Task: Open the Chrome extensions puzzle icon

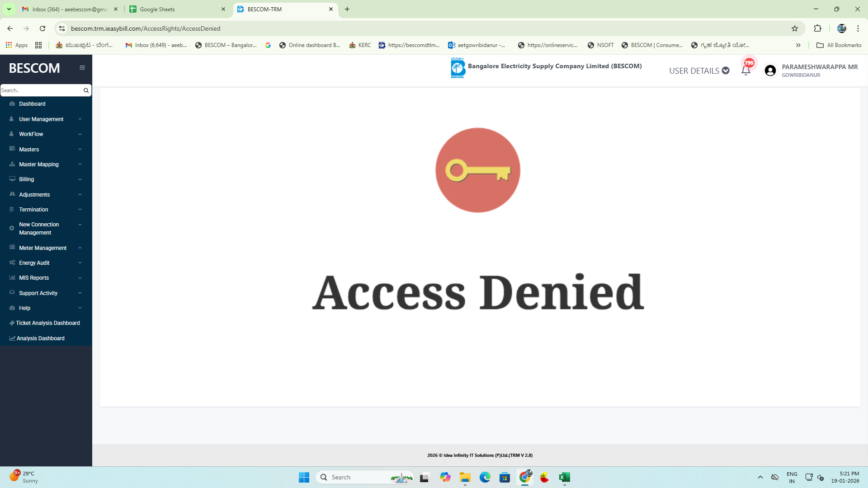Action: tap(817, 28)
